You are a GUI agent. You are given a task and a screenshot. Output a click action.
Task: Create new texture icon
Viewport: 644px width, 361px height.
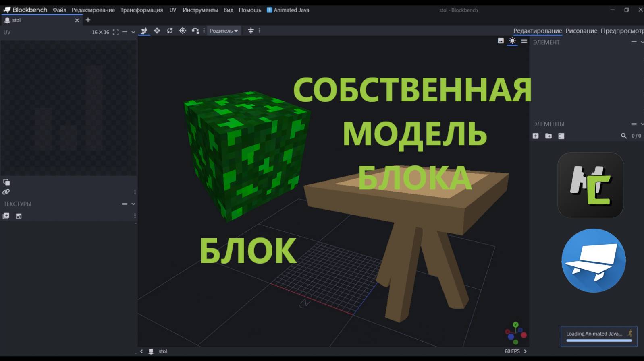coord(19,216)
